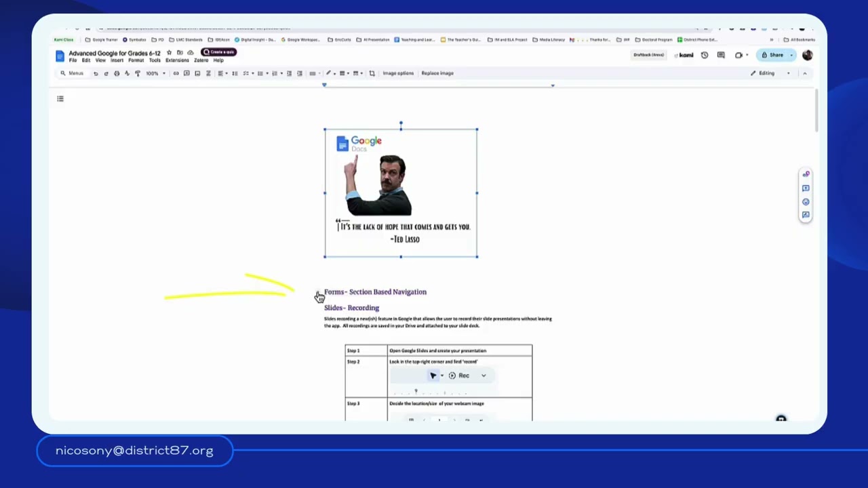Open the Edit menu

(x=86, y=60)
